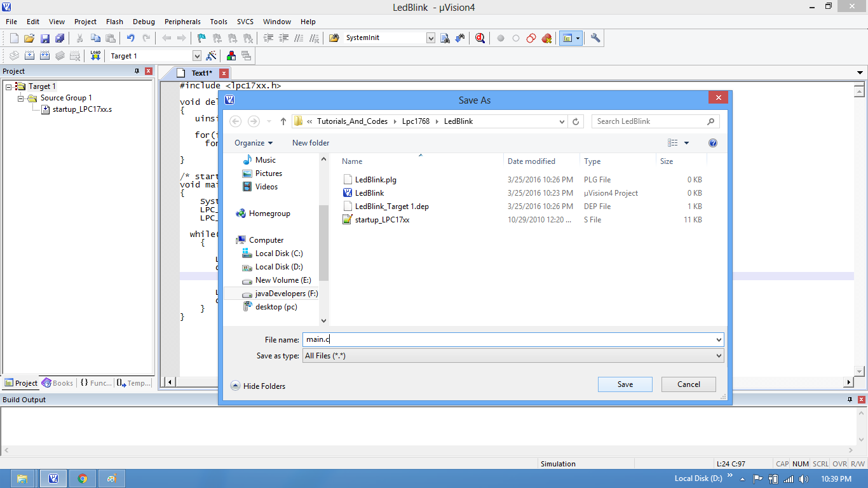868x488 pixels.
Task: Click the Cut scissors icon
Action: point(80,38)
